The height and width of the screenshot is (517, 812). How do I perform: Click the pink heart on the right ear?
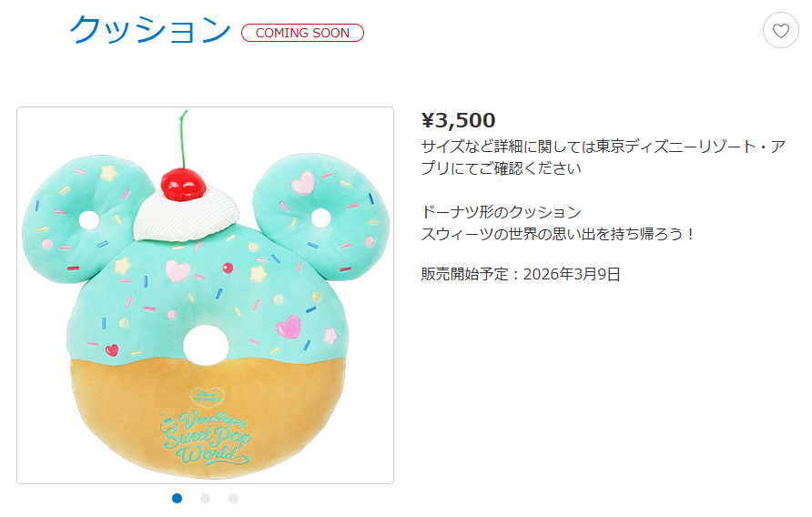(303, 182)
